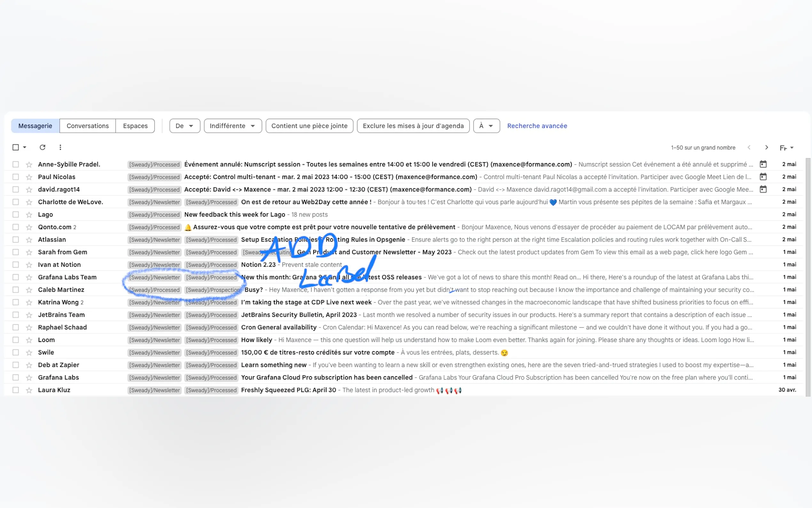Click the Recherche avancée link
Viewport: 812px width, 508px height.
(x=537, y=126)
